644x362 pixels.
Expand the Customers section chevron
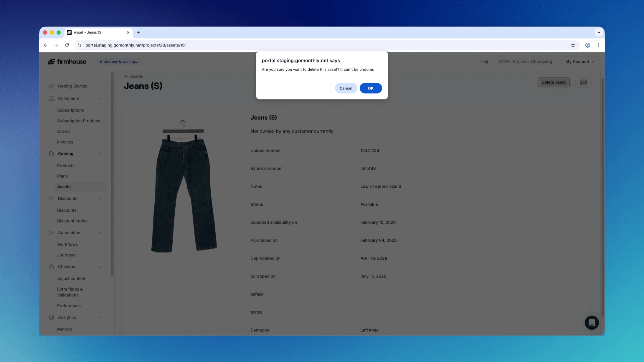click(x=99, y=98)
